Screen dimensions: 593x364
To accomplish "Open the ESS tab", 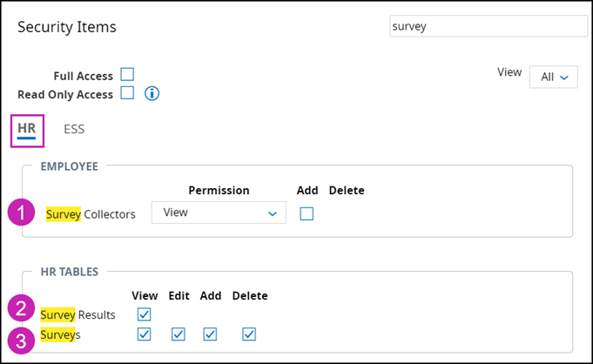I will (74, 129).
